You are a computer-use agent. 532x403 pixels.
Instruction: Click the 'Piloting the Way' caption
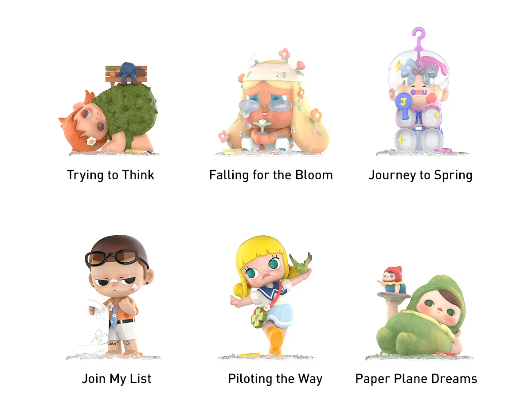(275, 379)
